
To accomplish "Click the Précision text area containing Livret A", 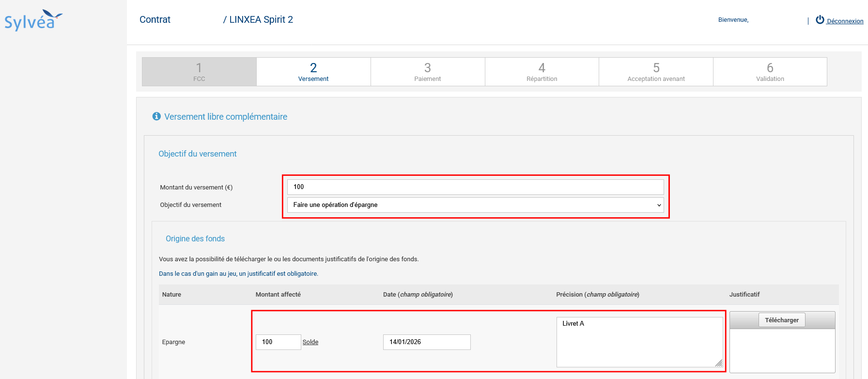I will tap(639, 342).
